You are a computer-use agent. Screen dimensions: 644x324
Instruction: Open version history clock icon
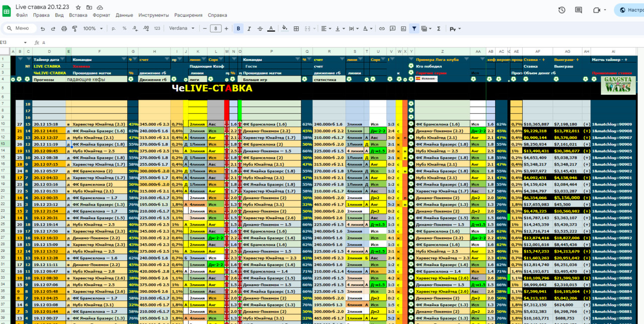[x=562, y=10]
